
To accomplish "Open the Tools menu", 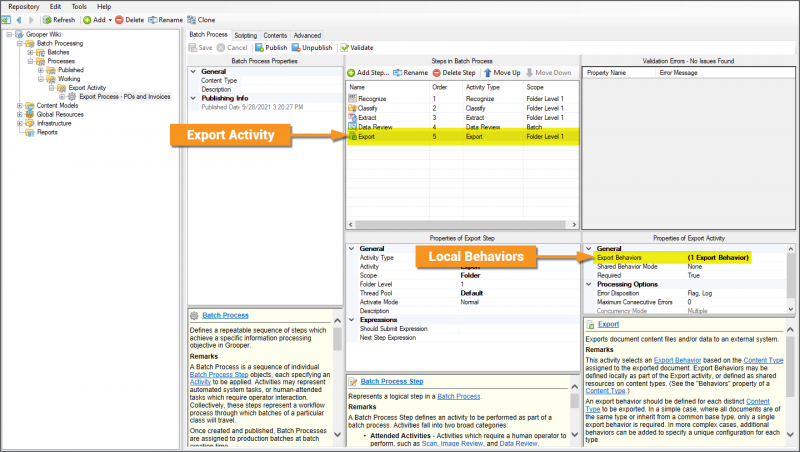I will tap(79, 7).
